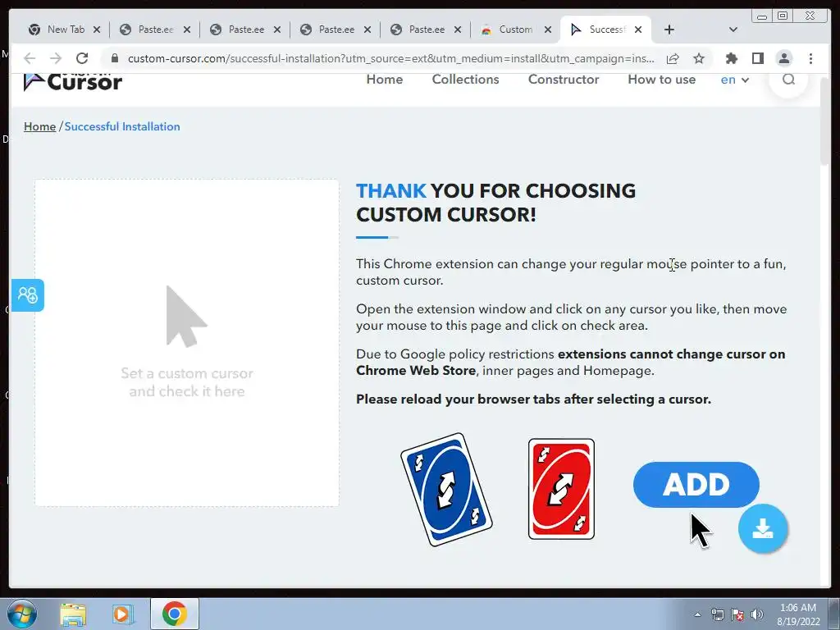Click the site search magnifier icon
Screen dimensions: 840x630
[788, 80]
